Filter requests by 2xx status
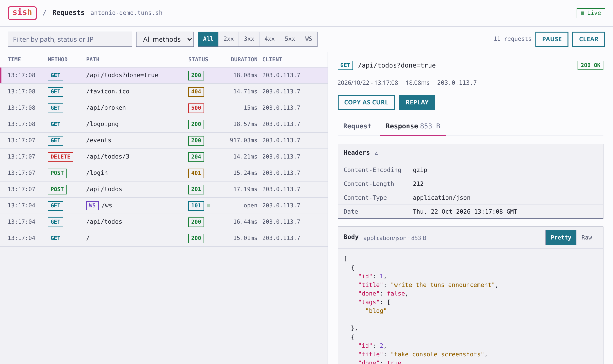 click(228, 39)
